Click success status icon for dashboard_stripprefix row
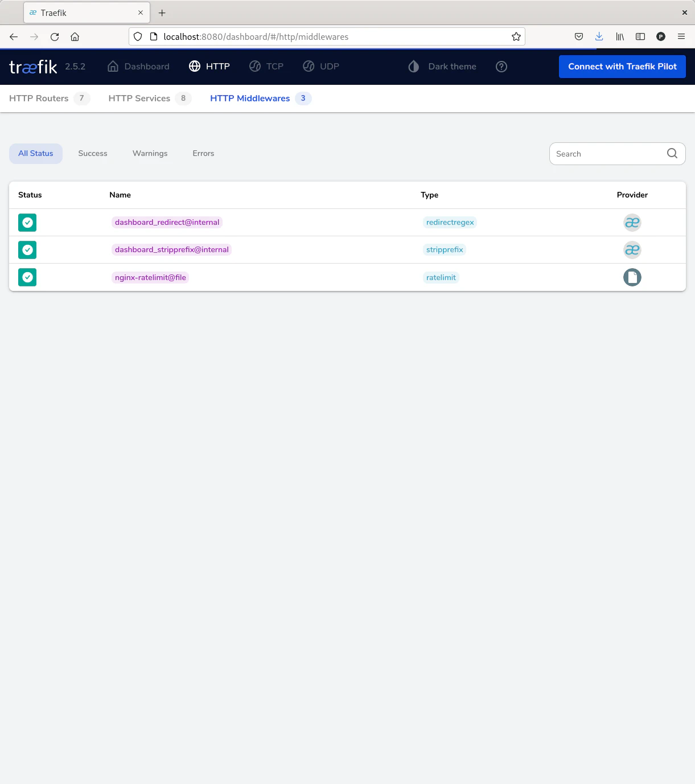 point(27,250)
